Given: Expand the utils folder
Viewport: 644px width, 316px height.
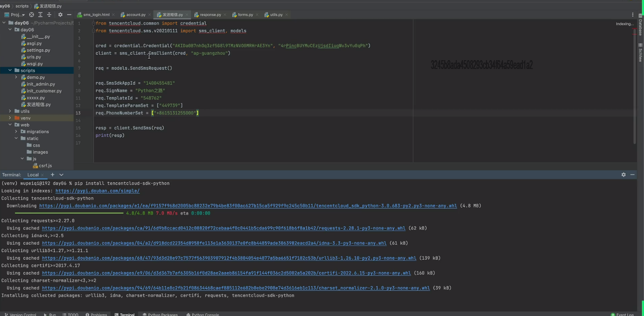Looking at the screenshot, I should [x=10, y=111].
